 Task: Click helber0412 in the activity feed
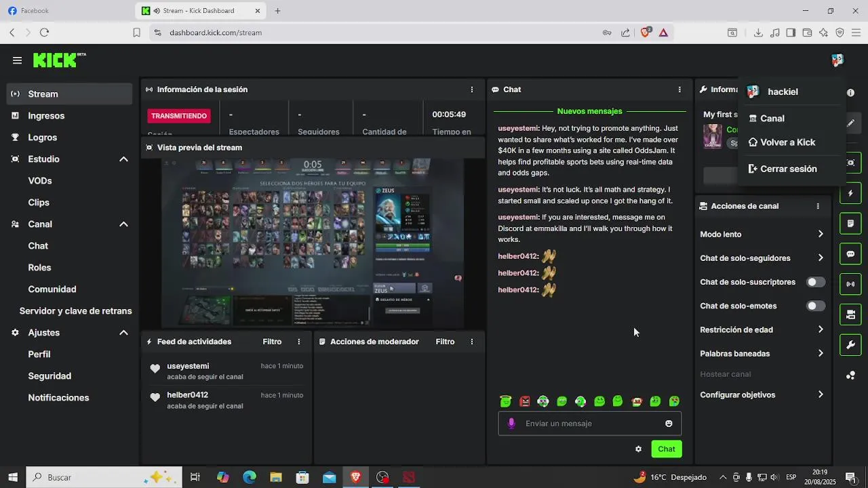click(x=187, y=395)
